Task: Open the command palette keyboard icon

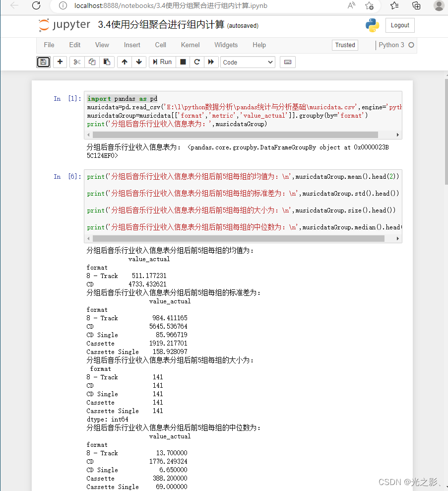Action: 288,62
